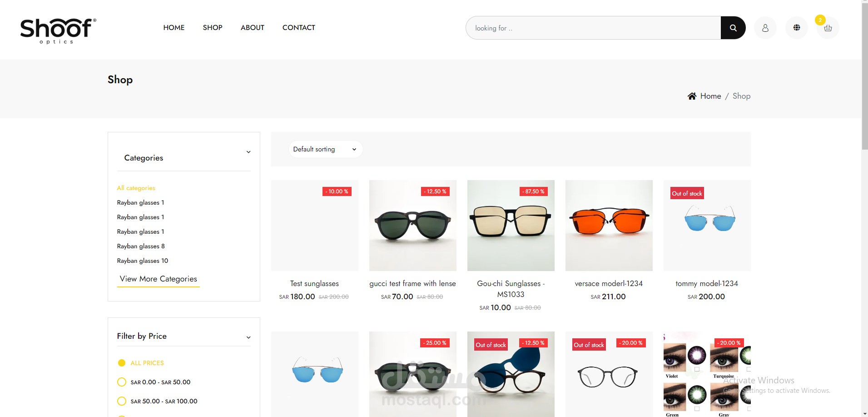Collapse the Categories panel chevron
Viewport: 868px width, 417px height.
[248, 152]
